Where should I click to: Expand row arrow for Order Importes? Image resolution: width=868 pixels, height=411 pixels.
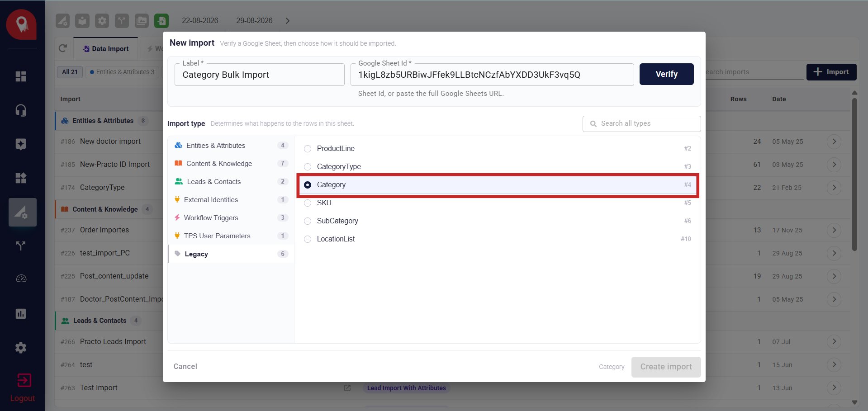834,230
